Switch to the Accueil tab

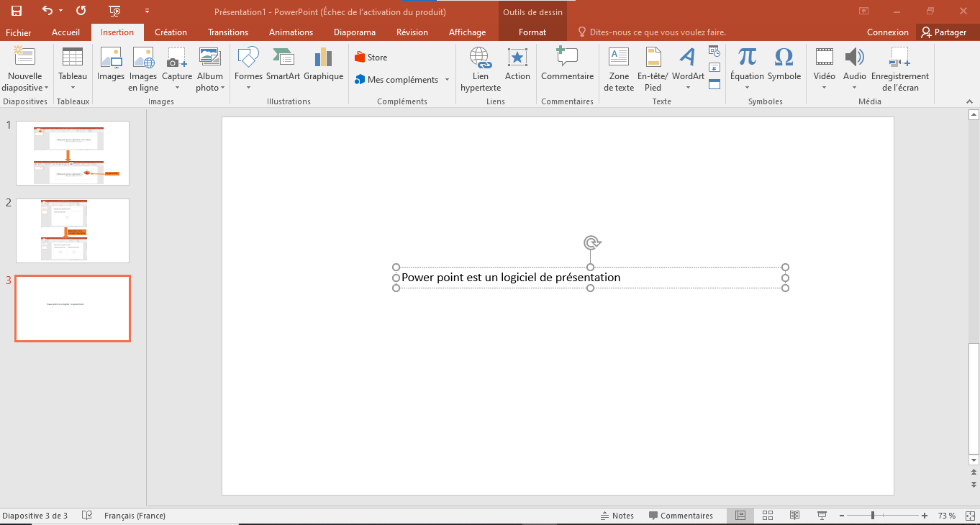(65, 32)
